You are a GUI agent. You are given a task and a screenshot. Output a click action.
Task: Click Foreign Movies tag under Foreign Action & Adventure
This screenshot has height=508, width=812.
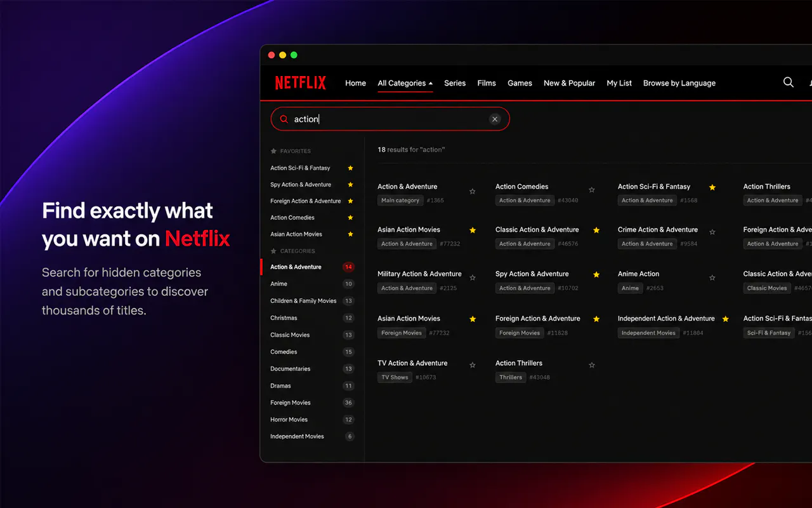pyautogui.click(x=520, y=333)
